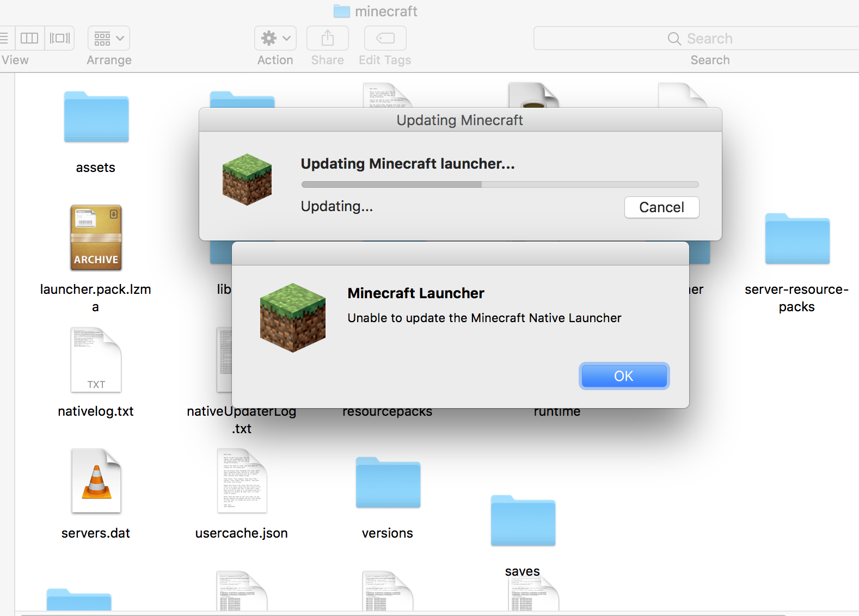Click the "servers.dat" file name

pos(96,533)
